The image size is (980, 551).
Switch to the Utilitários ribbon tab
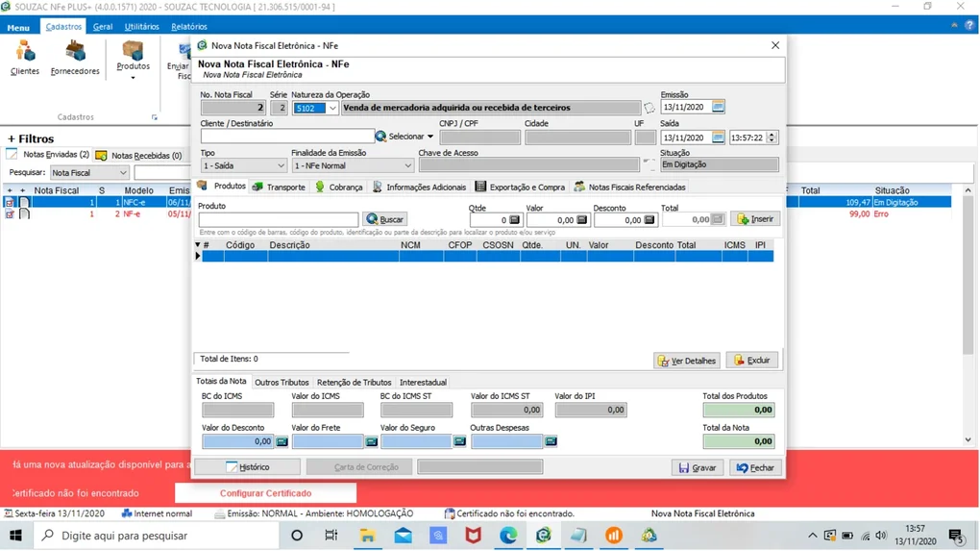tap(142, 26)
